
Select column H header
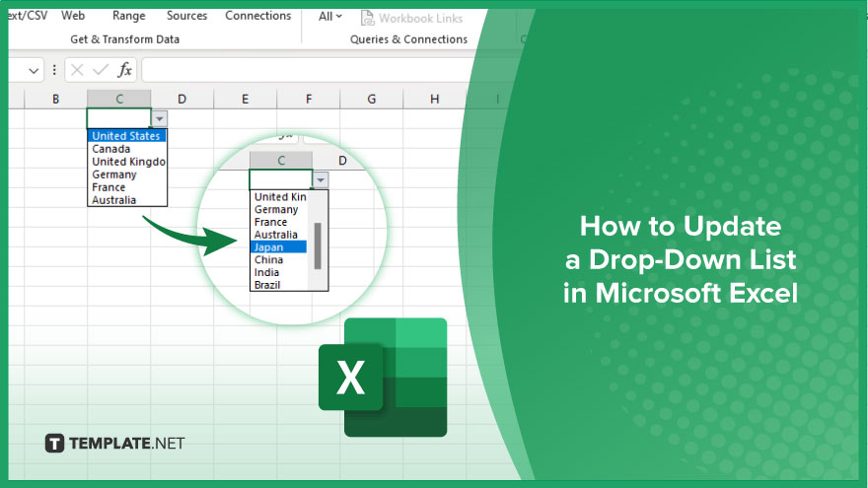pyautogui.click(x=435, y=99)
